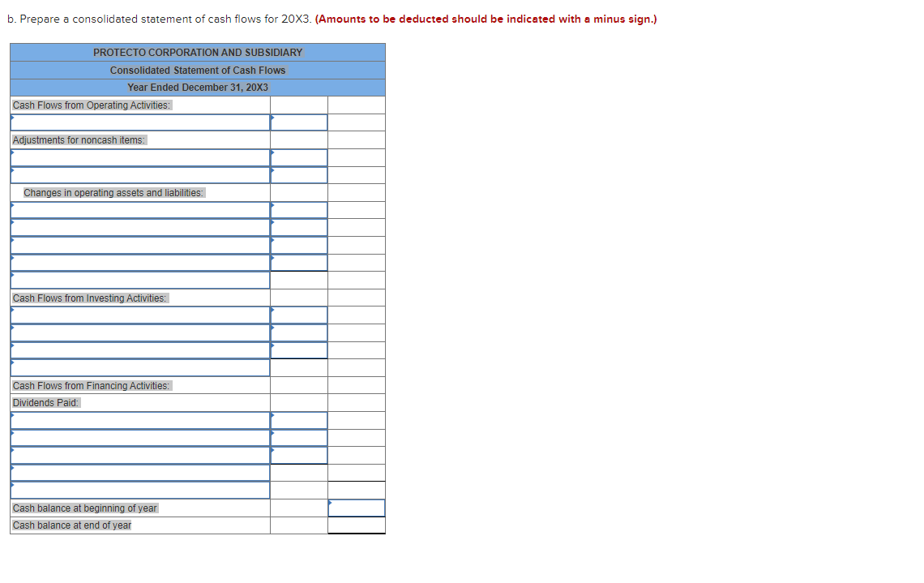The image size is (924, 583).
Task: Click the 'Cash balance at end of year' label
Action: click(72, 525)
